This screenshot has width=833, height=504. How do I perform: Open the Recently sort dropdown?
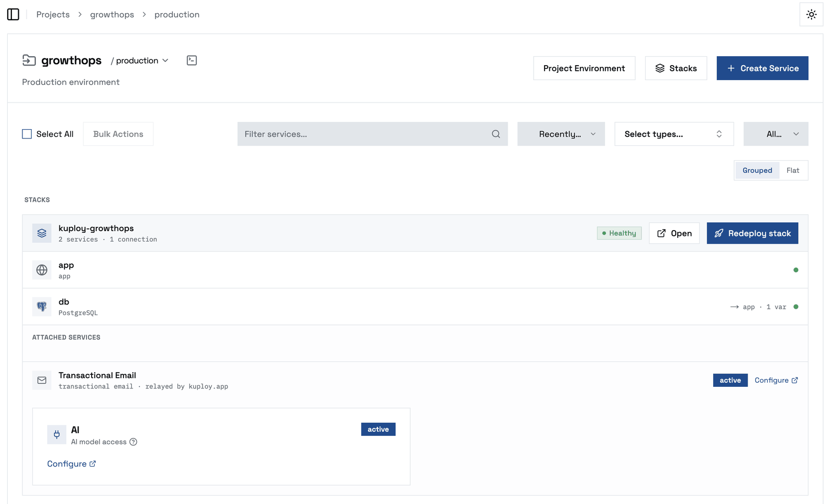pos(561,134)
